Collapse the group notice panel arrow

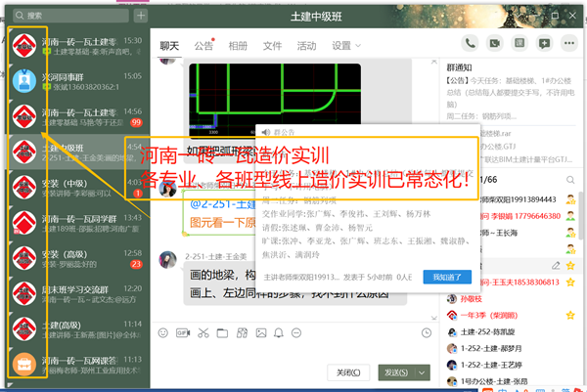[x=433, y=62]
